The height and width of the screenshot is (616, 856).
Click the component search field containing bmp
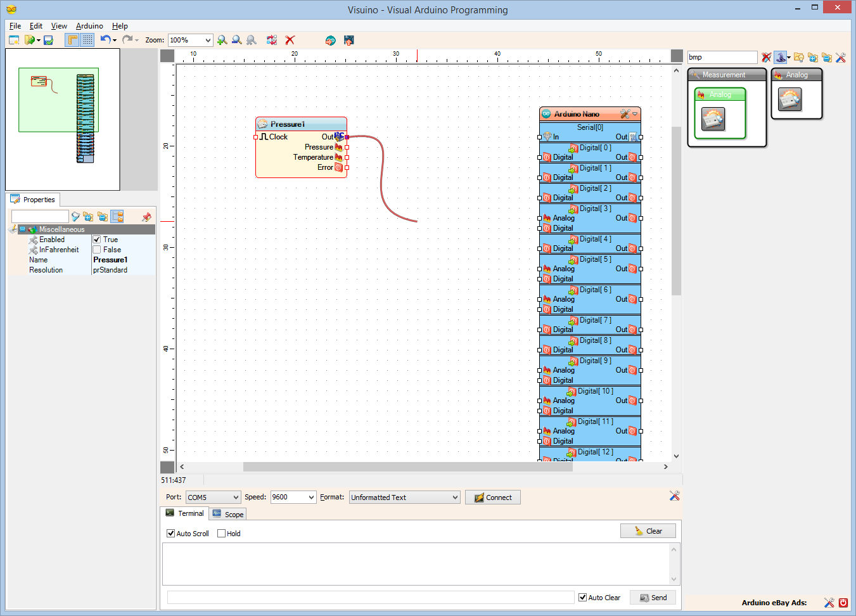pyautogui.click(x=722, y=57)
